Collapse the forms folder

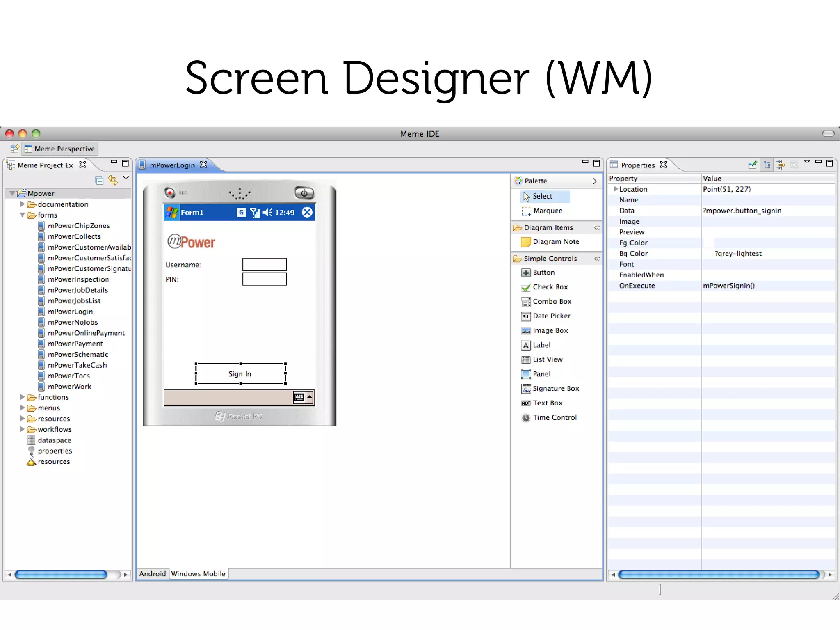[x=23, y=215]
